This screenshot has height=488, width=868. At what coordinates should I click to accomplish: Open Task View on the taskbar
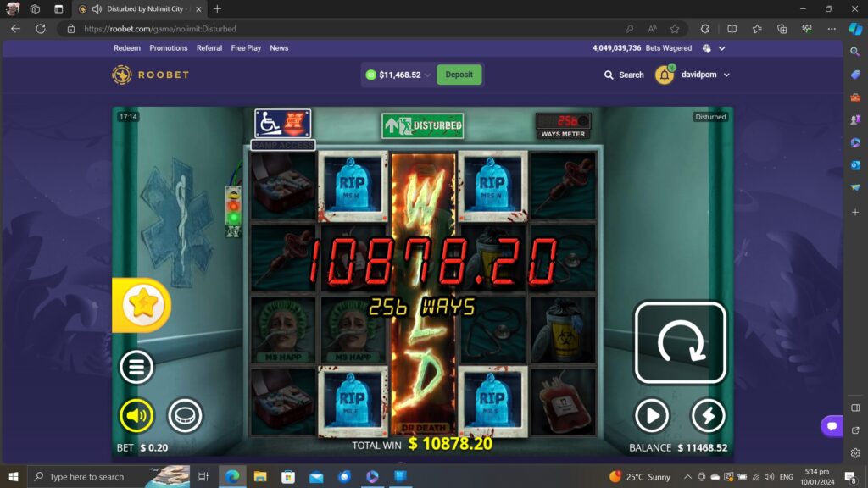pos(203,476)
